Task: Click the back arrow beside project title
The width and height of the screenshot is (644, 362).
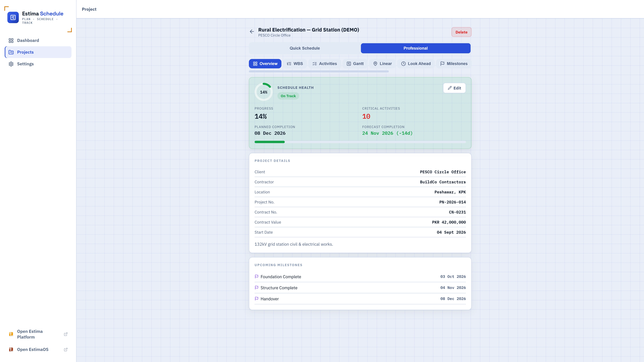Action: click(252, 32)
